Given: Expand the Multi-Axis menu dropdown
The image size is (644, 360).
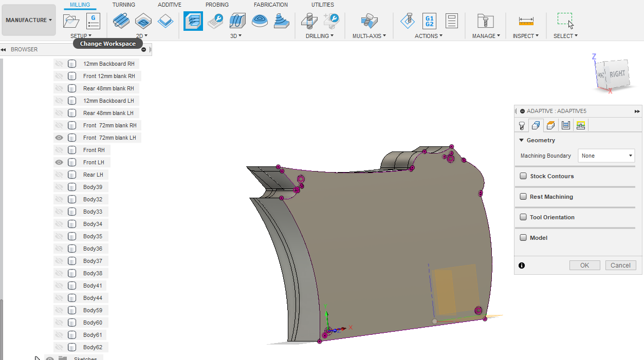Looking at the screenshot, I should coord(369,36).
